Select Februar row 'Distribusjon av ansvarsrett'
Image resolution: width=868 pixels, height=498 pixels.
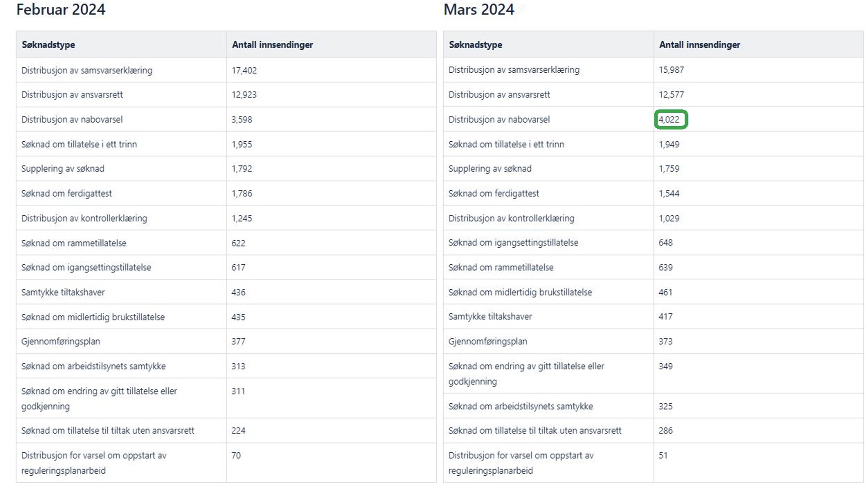226,95
